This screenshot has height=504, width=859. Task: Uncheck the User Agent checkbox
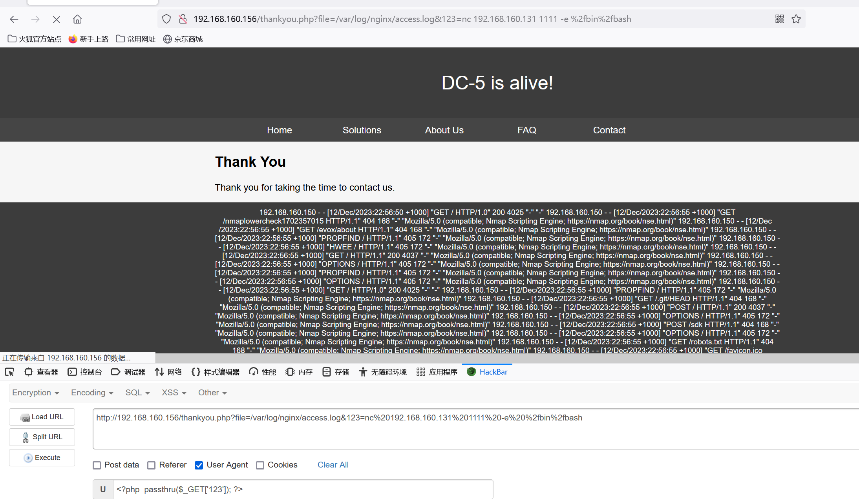click(199, 465)
